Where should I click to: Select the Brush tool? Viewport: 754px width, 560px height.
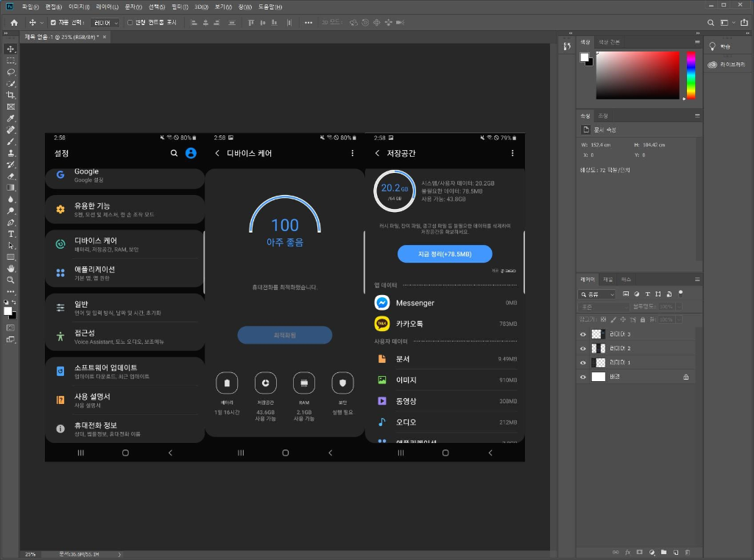(x=10, y=141)
